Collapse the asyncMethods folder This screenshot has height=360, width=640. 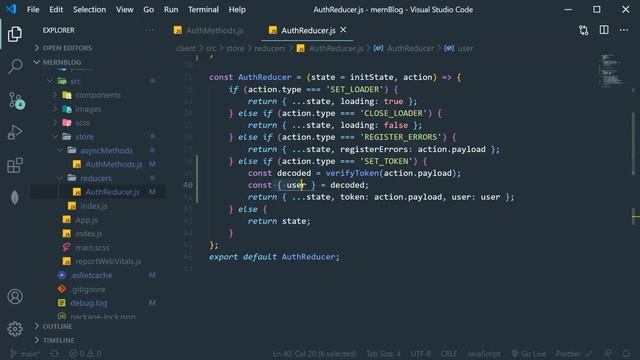click(x=106, y=151)
